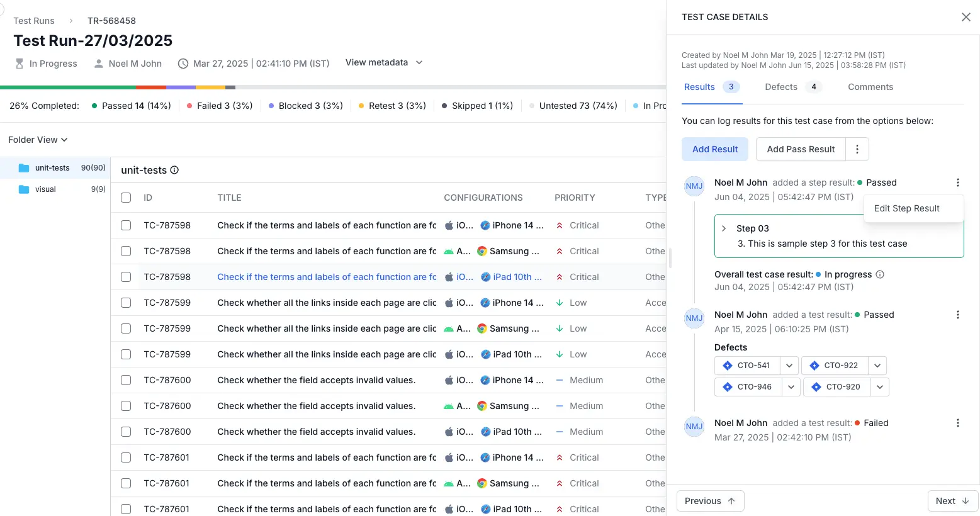This screenshot has width=980, height=516.
Task: Click the NMJ avatar on the Failed result
Action: [694, 427]
